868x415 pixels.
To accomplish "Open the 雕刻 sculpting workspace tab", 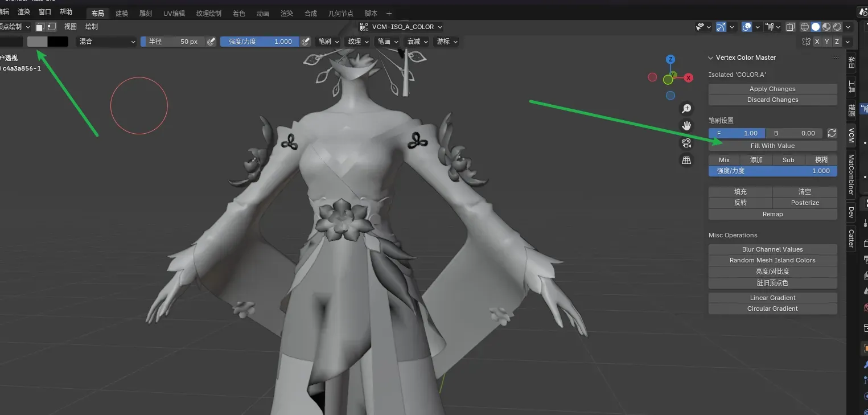I will point(145,13).
